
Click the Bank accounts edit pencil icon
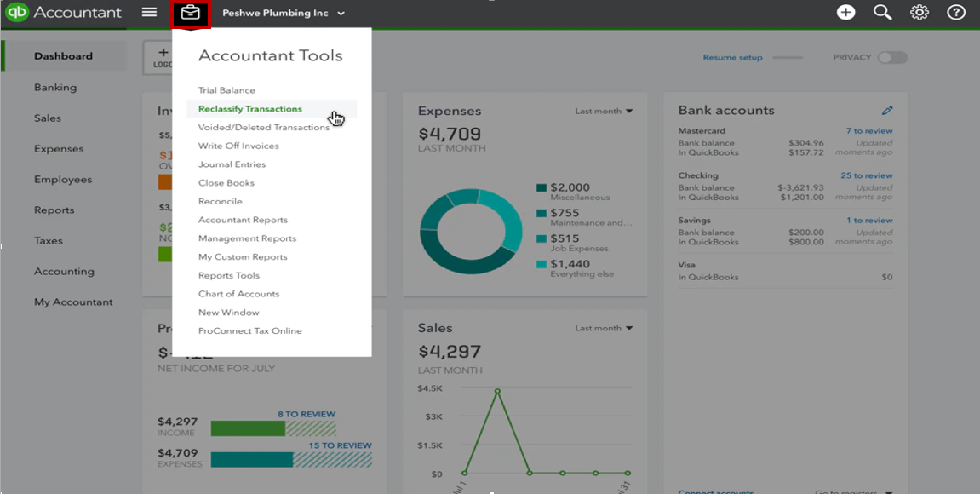[x=887, y=111]
